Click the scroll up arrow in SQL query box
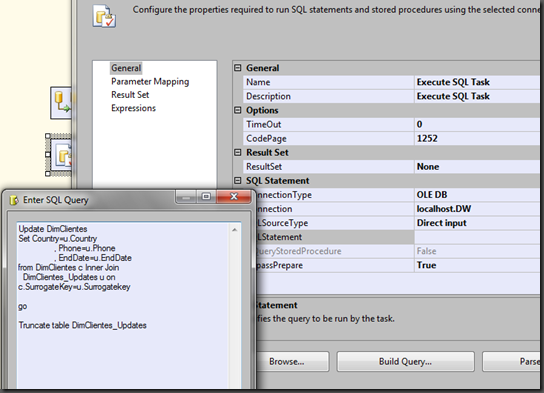 235,230
